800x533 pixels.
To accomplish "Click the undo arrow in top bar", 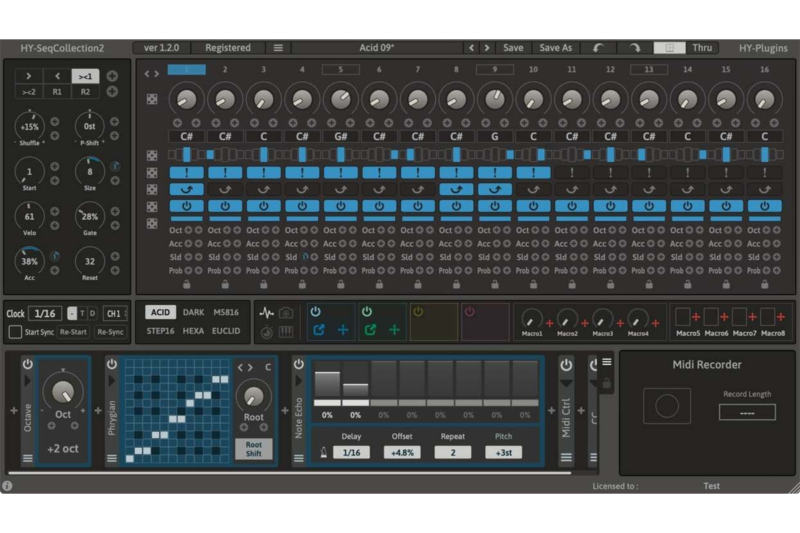I will pyautogui.click(x=598, y=47).
